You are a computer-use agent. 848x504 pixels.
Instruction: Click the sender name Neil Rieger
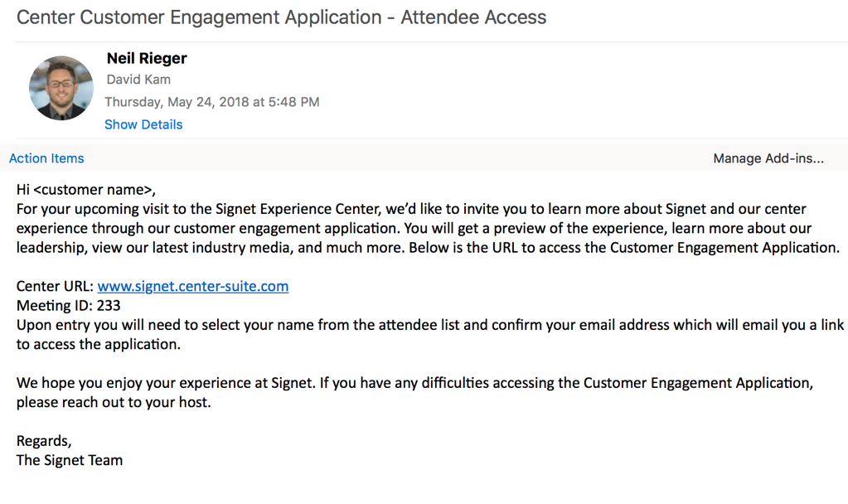[147, 58]
